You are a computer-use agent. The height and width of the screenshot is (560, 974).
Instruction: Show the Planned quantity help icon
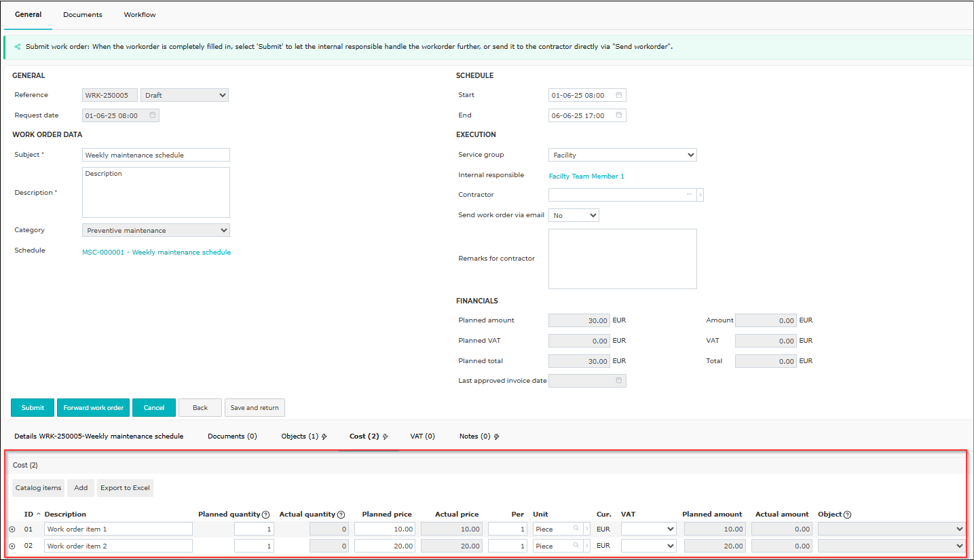[x=265, y=515]
